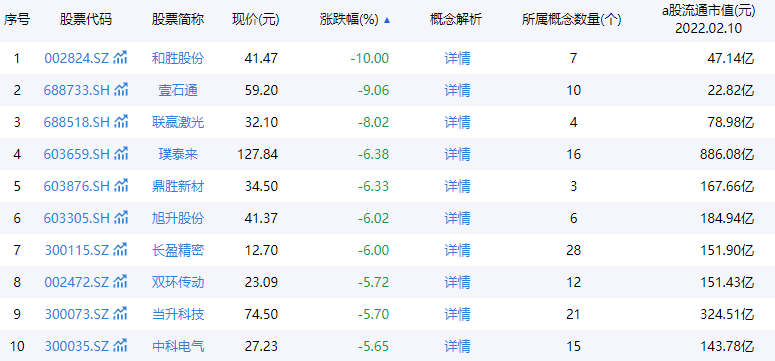This screenshot has height=361, width=775.
Task: Click the 股票代码 column header
Action: click(x=86, y=20)
